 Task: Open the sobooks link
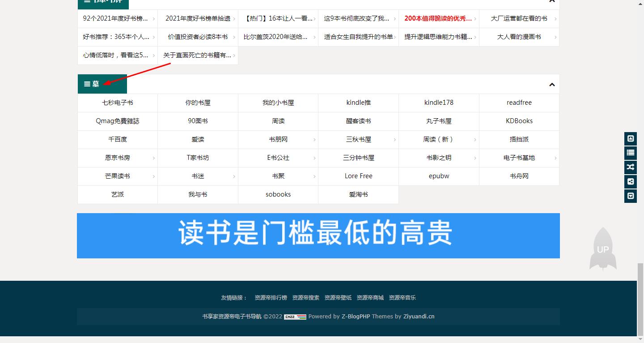coord(278,194)
